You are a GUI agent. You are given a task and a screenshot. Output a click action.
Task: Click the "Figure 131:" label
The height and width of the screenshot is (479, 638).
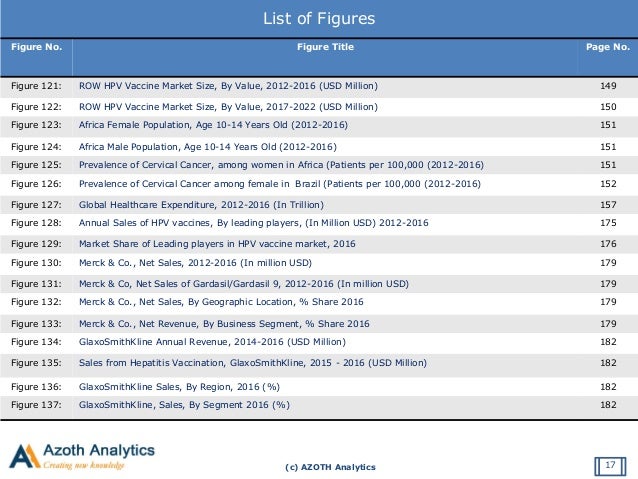[36, 284]
